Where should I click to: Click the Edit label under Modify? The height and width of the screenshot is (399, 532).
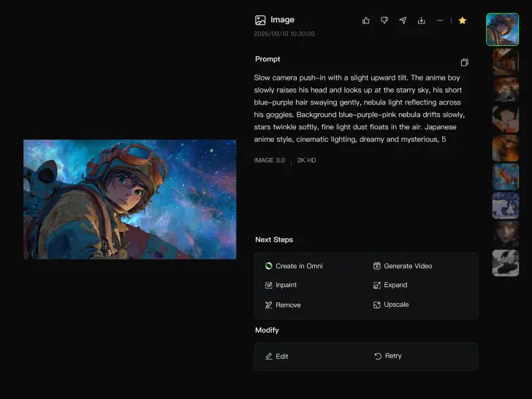tap(282, 357)
